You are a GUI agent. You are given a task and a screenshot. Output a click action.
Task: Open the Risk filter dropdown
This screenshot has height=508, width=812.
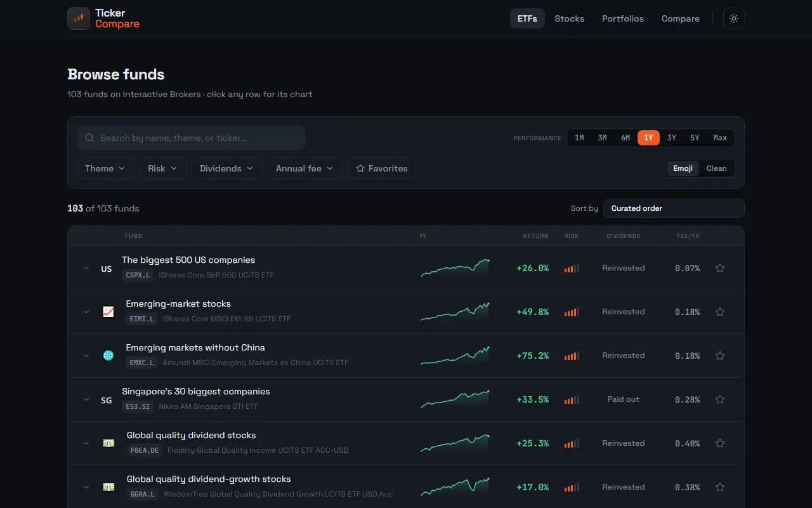point(163,168)
